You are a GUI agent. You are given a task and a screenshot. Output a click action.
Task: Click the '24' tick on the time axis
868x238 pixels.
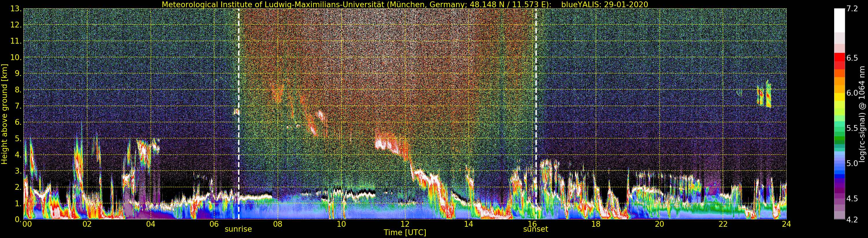pos(786,224)
